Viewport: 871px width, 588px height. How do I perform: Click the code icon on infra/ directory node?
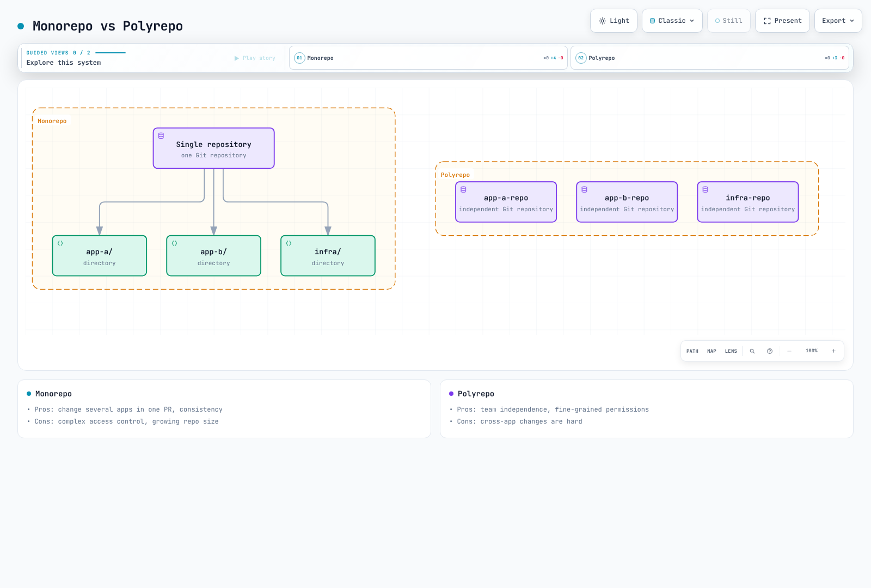(x=289, y=243)
